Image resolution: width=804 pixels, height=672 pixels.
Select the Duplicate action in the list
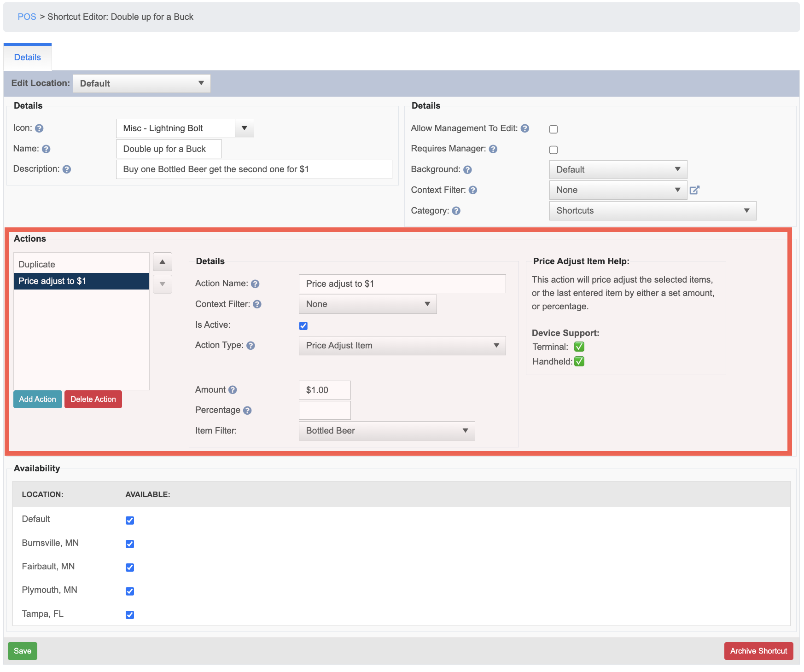click(82, 265)
